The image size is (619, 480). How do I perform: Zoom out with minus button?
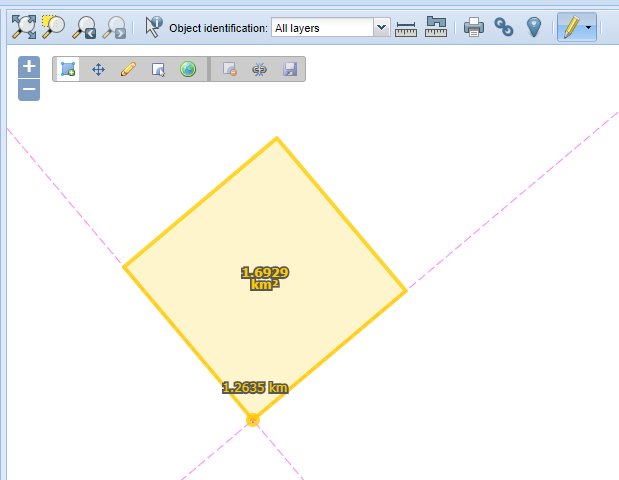pyautogui.click(x=29, y=90)
